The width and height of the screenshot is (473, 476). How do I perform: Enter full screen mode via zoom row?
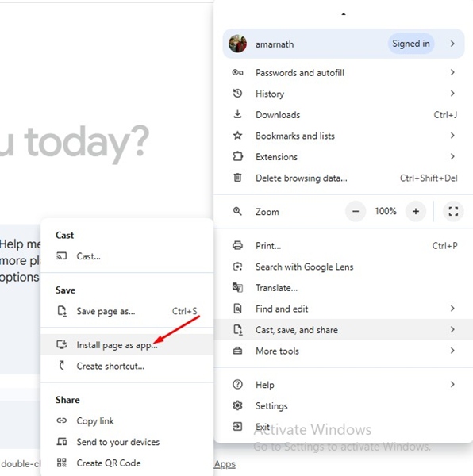point(453,211)
